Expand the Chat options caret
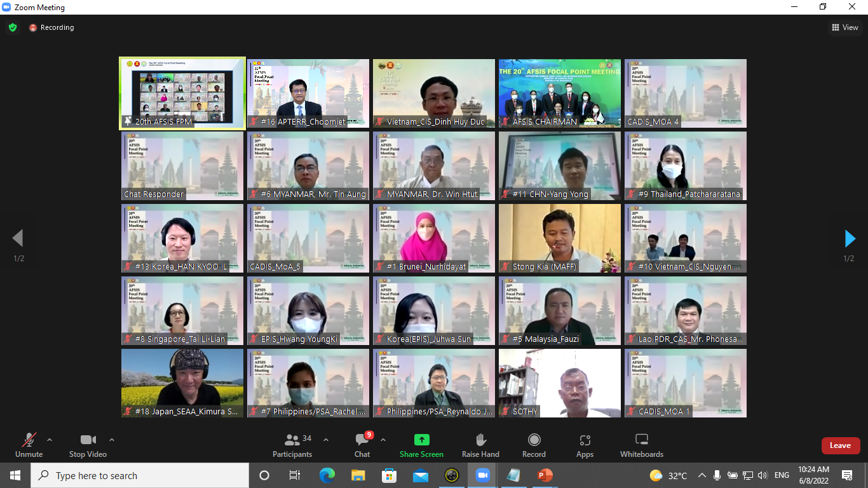 pos(383,440)
